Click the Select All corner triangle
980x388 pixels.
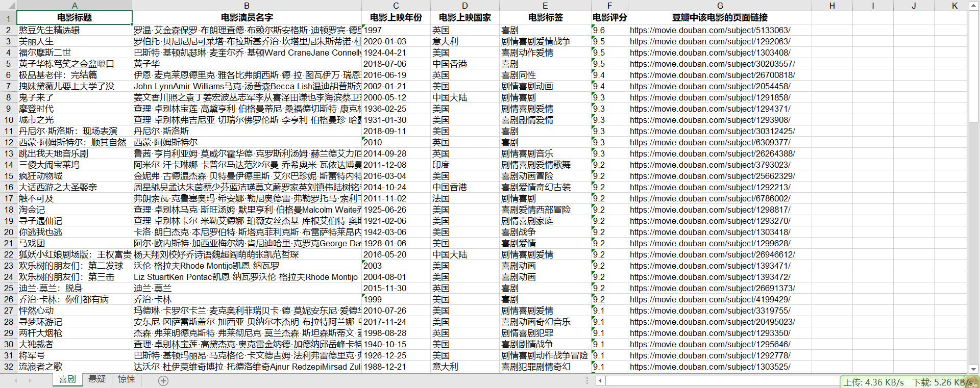pos(8,6)
